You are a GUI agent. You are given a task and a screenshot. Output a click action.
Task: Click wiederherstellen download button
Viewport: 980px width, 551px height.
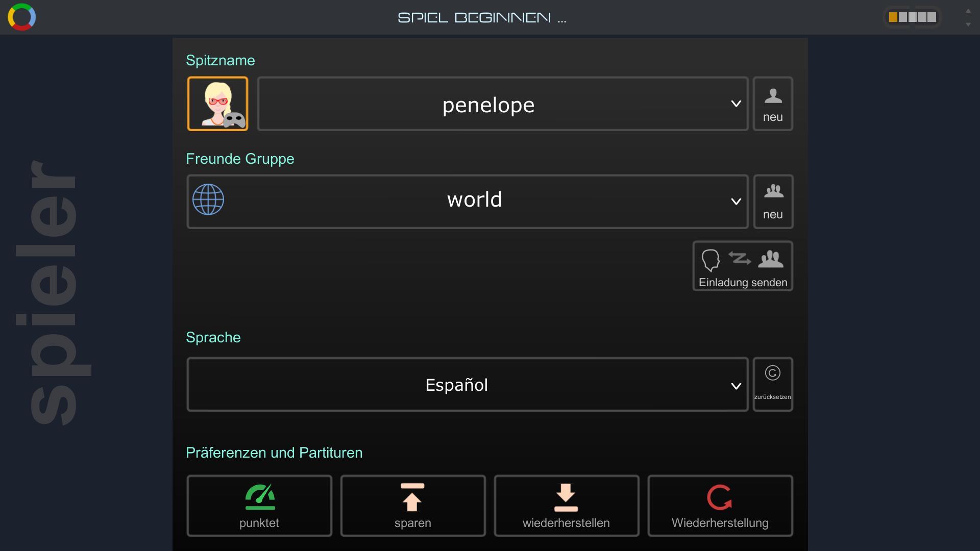567,506
